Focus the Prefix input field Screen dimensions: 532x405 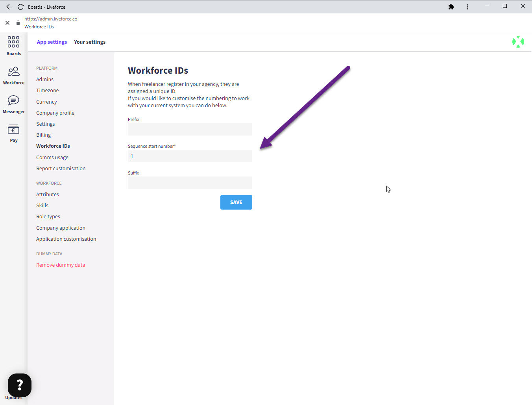click(190, 129)
